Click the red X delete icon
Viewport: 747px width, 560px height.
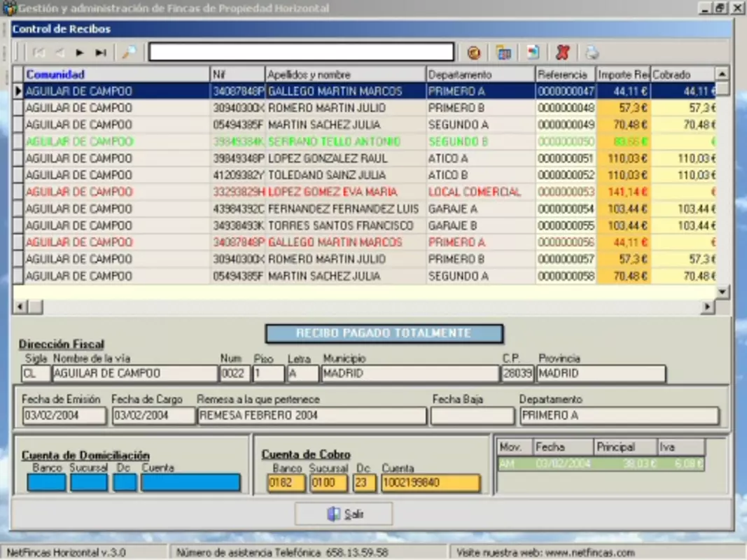coord(563,52)
